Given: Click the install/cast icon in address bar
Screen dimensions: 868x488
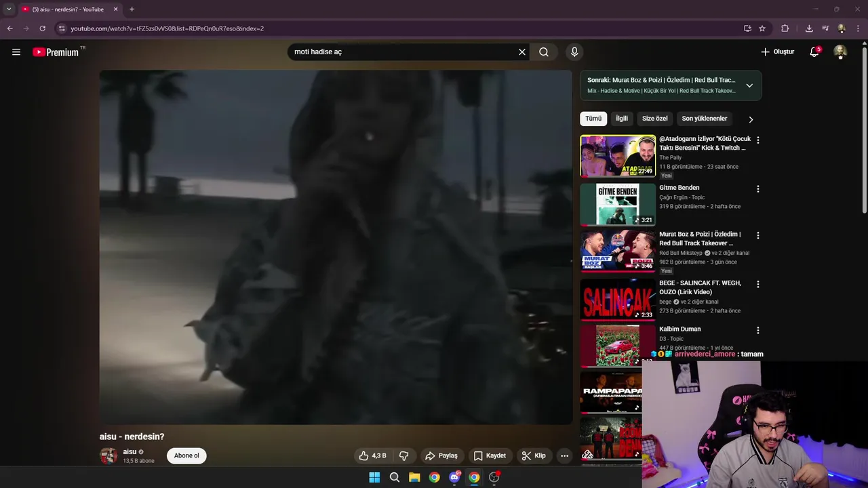Looking at the screenshot, I should click(747, 28).
